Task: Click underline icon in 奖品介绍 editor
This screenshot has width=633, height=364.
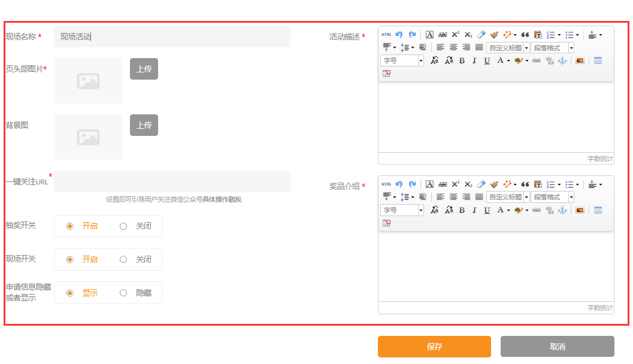Action: tap(487, 210)
